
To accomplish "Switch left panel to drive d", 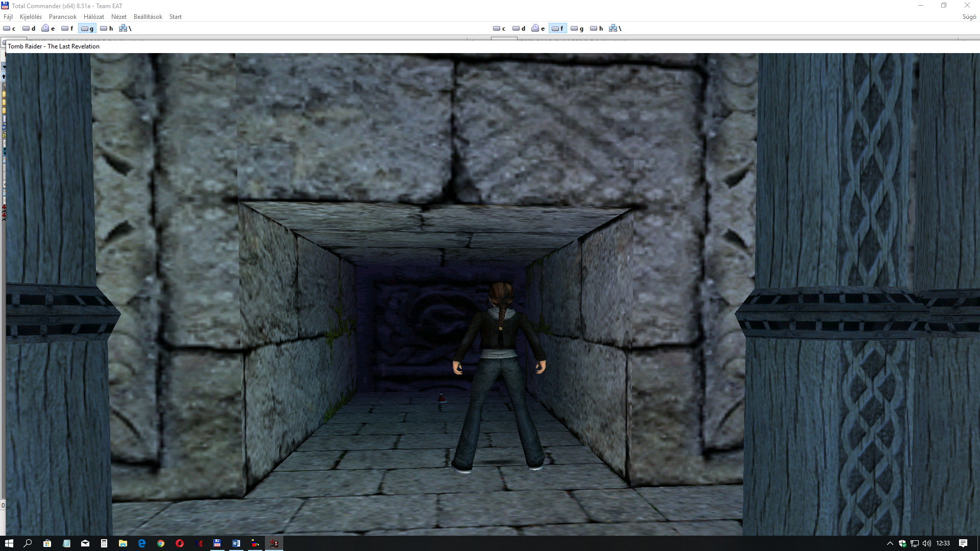I will tap(29, 29).
